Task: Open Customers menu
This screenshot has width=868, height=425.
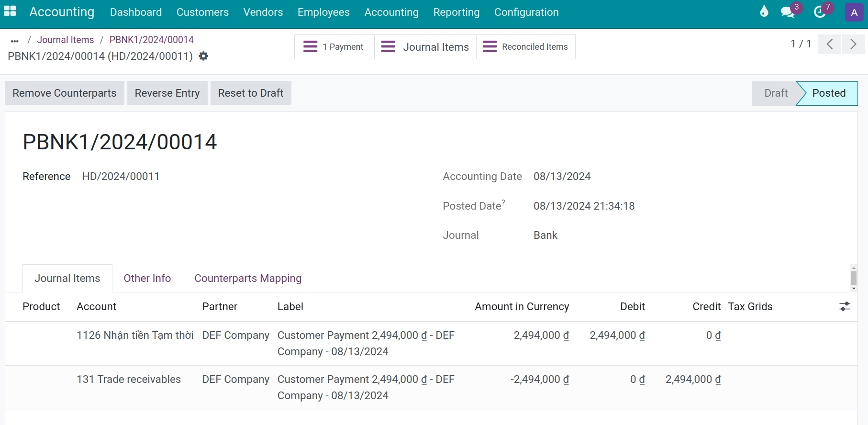Action: (202, 12)
